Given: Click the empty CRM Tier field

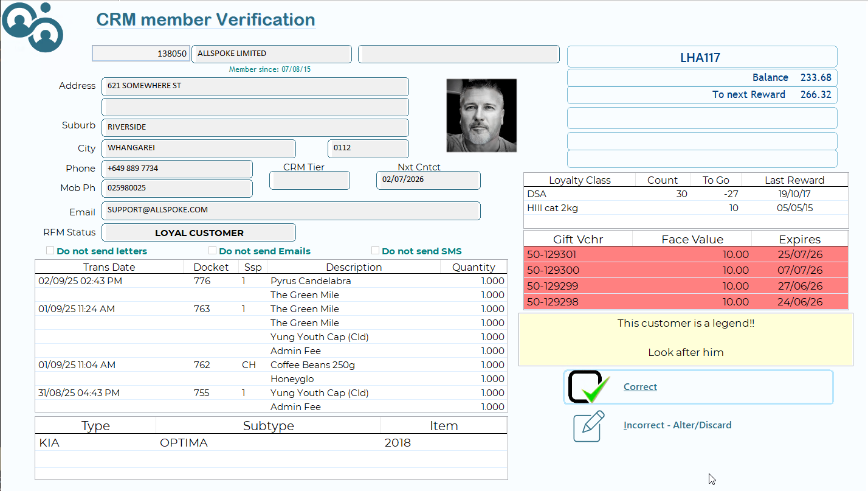Looking at the screenshot, I should click(309, 181).
